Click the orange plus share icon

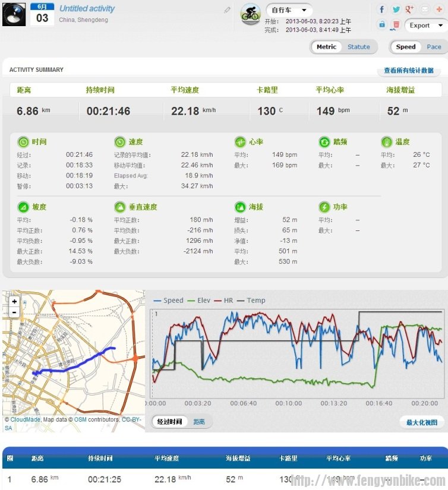[x=439, y=10]
